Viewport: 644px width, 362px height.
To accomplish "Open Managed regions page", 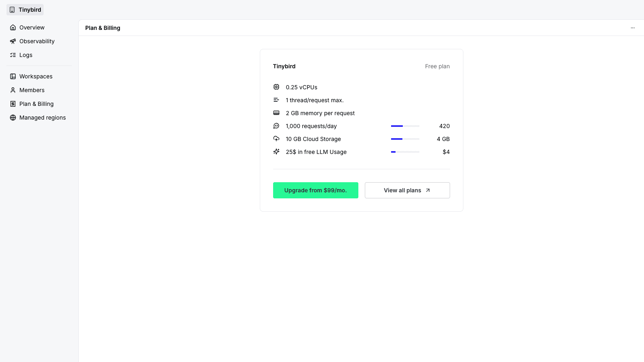I will pyautogui.click(x=39, y=118).
